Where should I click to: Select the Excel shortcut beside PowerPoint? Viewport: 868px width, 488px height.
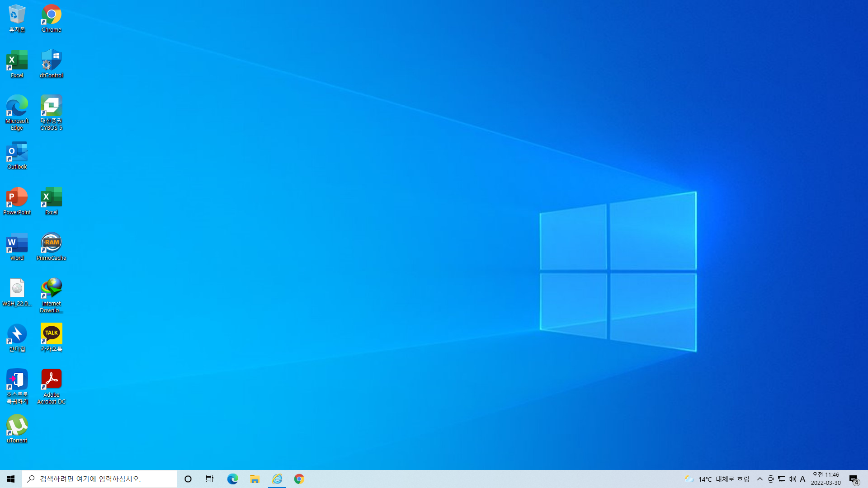coord(52,202)
